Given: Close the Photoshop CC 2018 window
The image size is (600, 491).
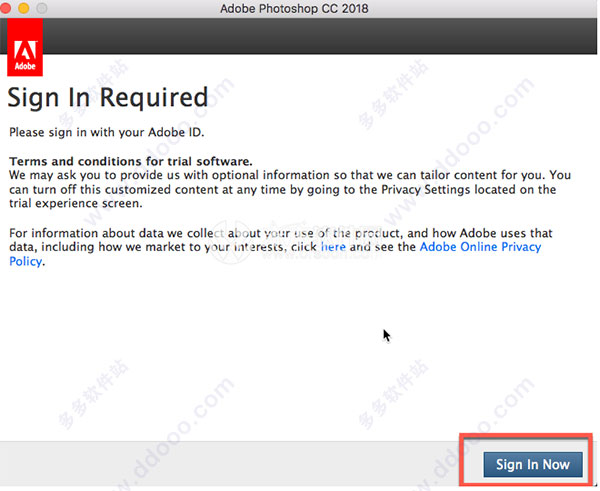Looking at the screenshot, I should point(5,8).
